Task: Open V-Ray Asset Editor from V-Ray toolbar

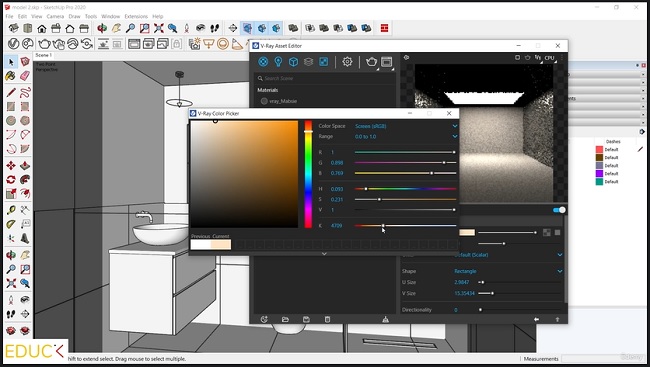Action: point(13,44)
